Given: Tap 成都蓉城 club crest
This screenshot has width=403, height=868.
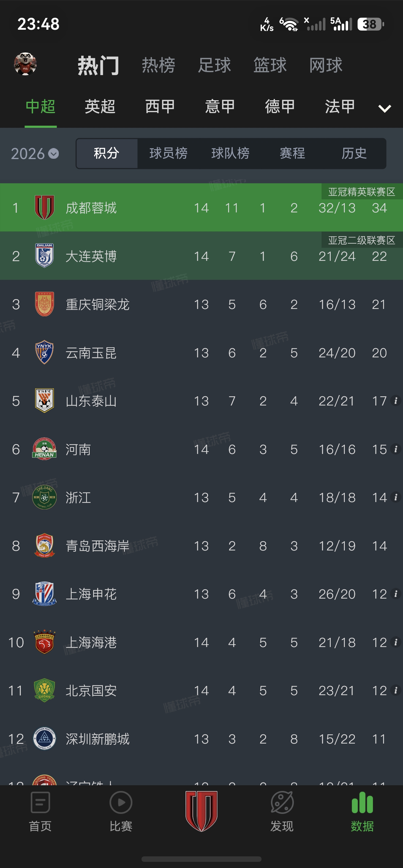Looking at the screenshot, I should [x=44, y=207].
